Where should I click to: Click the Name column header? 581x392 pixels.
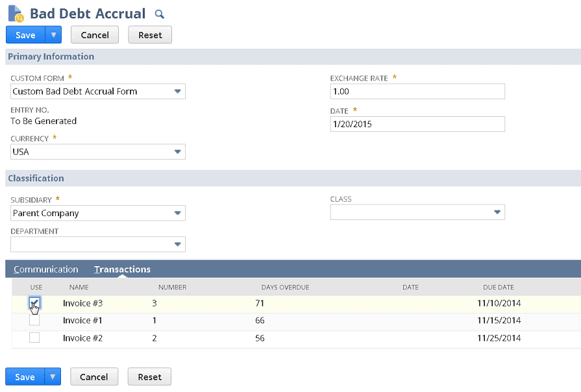[x=79, y=287]
